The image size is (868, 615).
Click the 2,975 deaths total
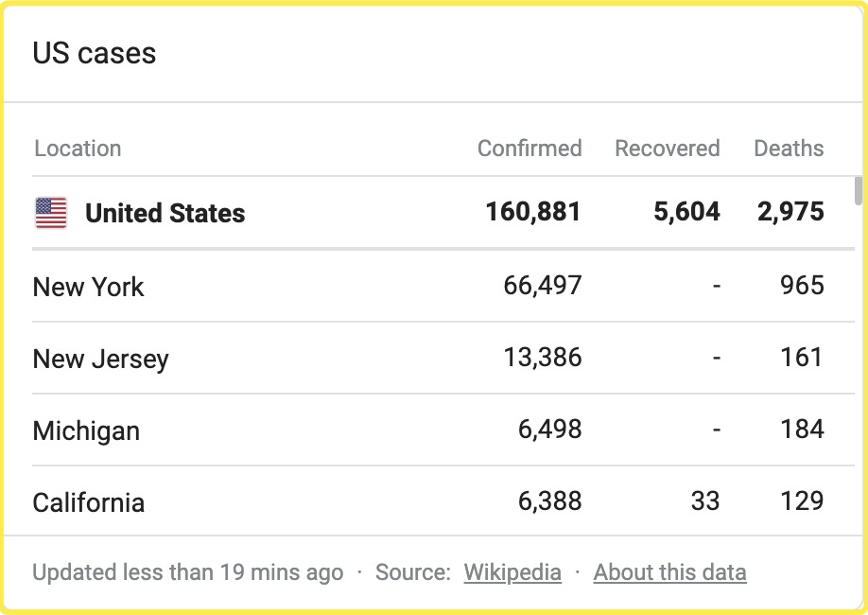[x=790, y=212]
